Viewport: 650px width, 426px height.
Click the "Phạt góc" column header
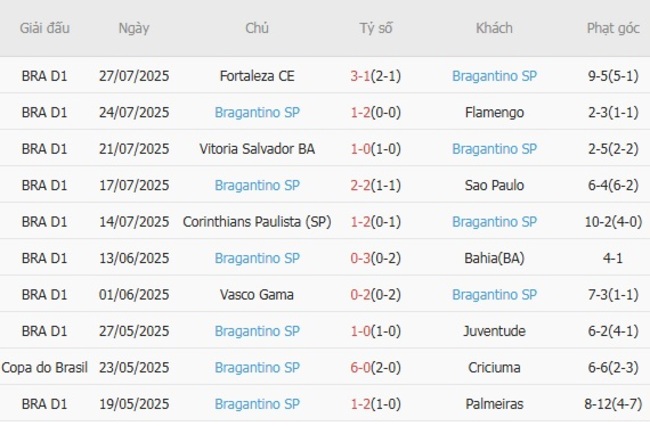pyautogui.click(x=613, y=28)
